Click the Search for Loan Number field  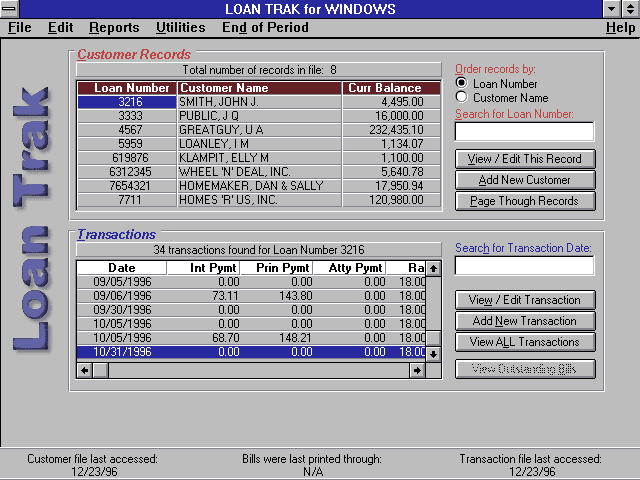click(x=524, y=131)
